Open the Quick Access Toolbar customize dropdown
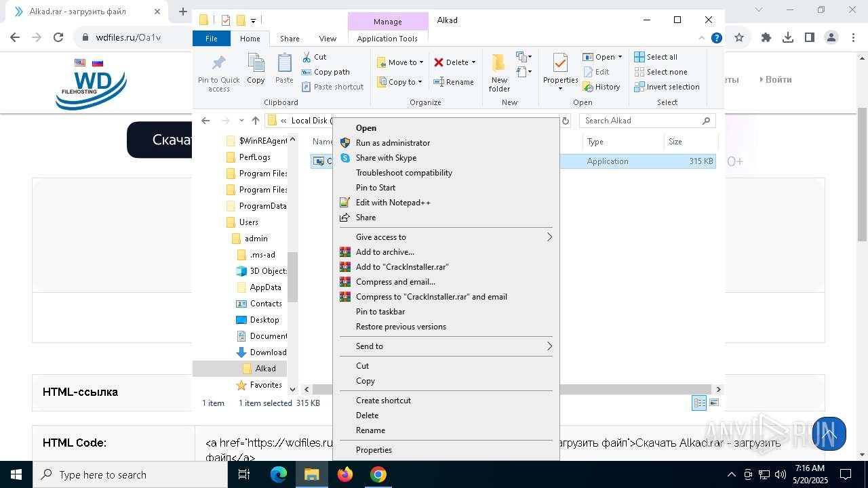 point(253,20)
